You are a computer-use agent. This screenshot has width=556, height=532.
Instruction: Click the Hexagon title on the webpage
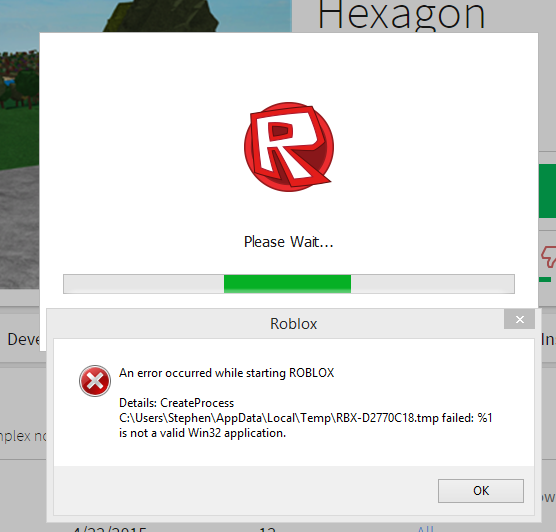tap(401, 15)
